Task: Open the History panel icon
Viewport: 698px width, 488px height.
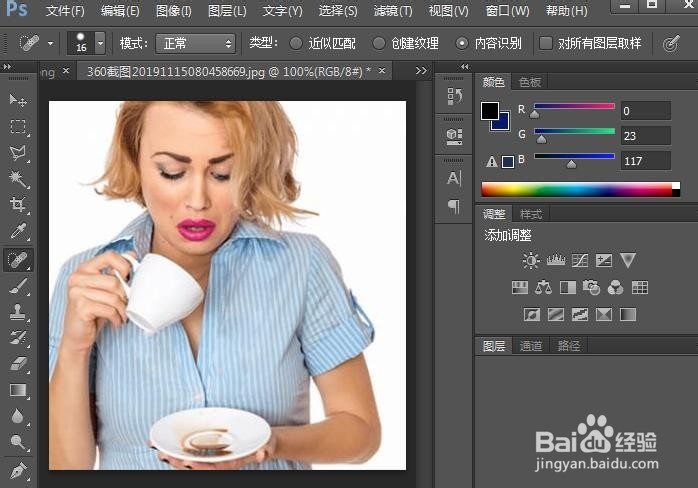Action: (455, 96)
